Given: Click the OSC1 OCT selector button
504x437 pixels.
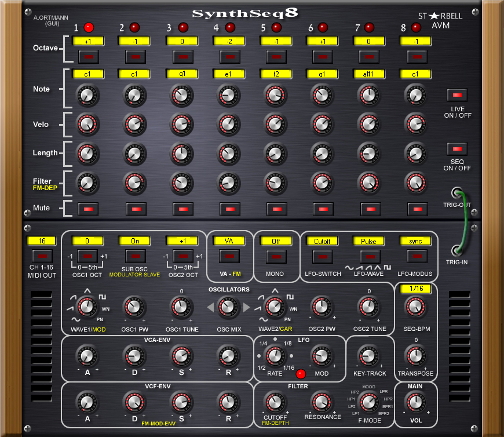Looking at the screenshot, I should 87,256.
